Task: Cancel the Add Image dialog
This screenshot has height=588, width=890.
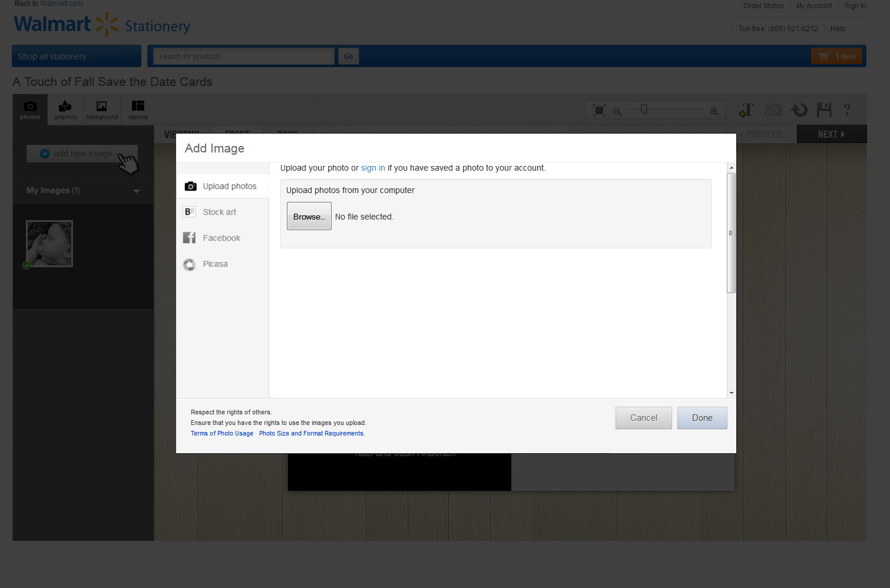Action: (x=643, y=418)
